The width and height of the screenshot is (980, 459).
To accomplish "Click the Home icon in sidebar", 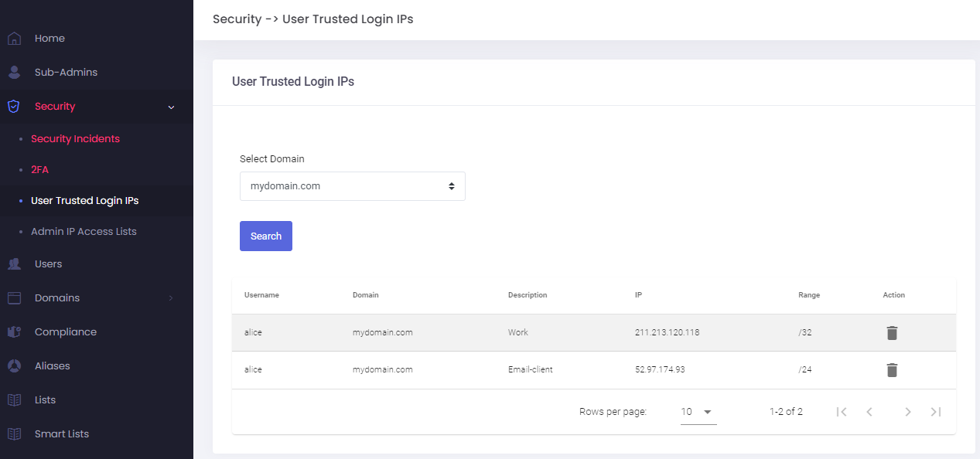I will tap(13, 37).
